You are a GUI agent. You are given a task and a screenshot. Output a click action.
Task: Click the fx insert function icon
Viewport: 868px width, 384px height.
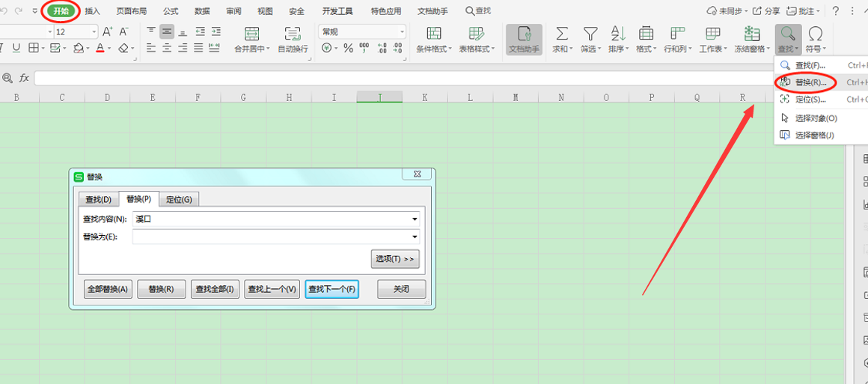click(x=24, y=78)
